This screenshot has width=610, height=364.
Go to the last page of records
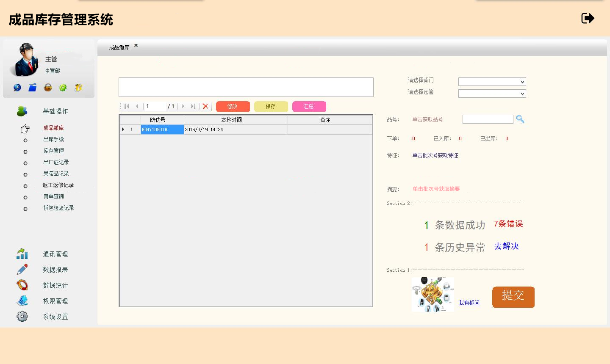point(193,106)
